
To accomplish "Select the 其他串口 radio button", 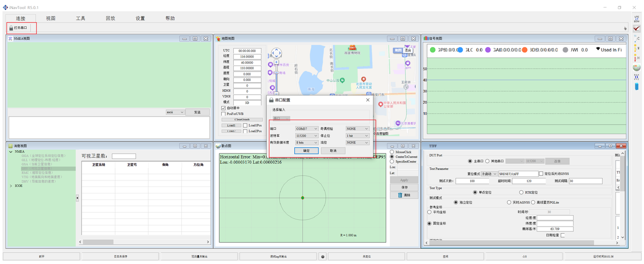I will click(487, 161).
